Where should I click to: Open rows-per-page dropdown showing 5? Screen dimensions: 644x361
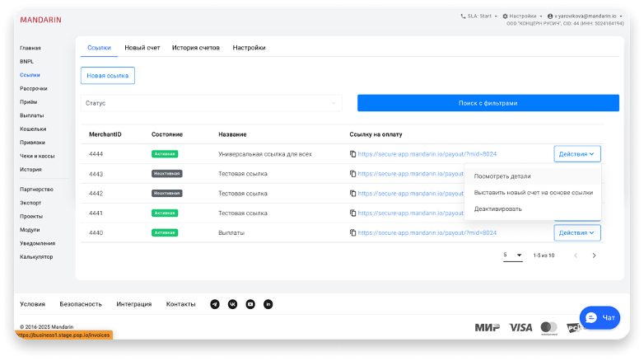click(x=513, y=256)
